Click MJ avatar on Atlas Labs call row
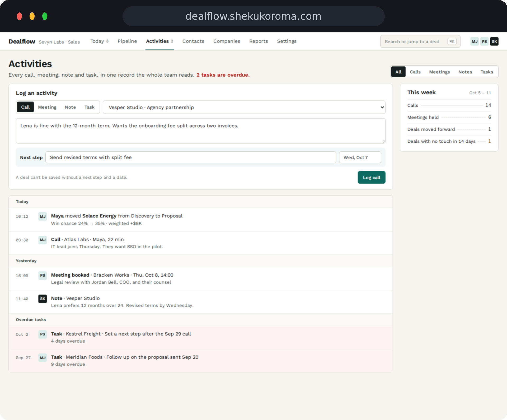Screen dimensions: 507x420 click(43, 240)
